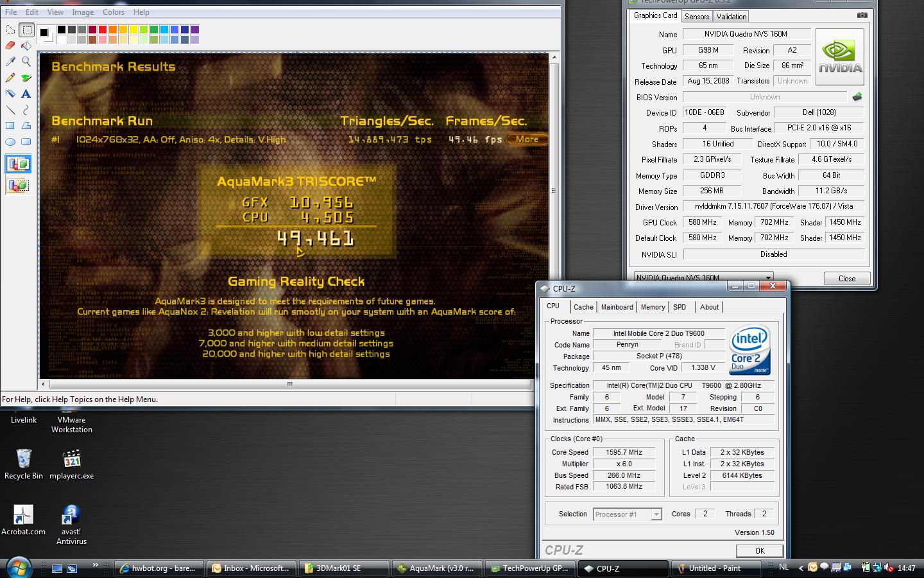Select the Curve tool in Paint
Viewport: 924px width, 578px height.
click(x=26, y=110)
